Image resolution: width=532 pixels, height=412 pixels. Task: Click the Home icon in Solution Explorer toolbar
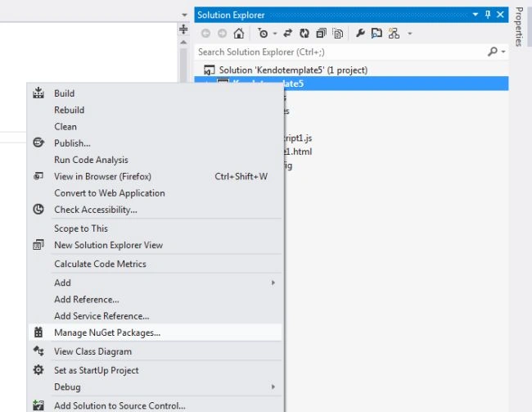239,34
